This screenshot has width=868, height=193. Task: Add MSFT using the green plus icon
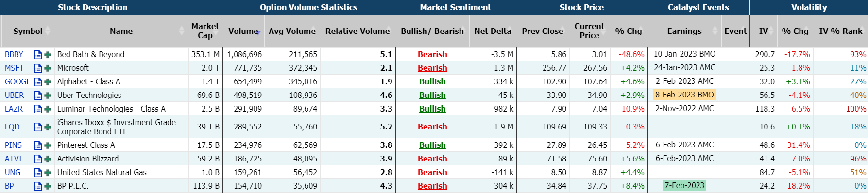48,68
